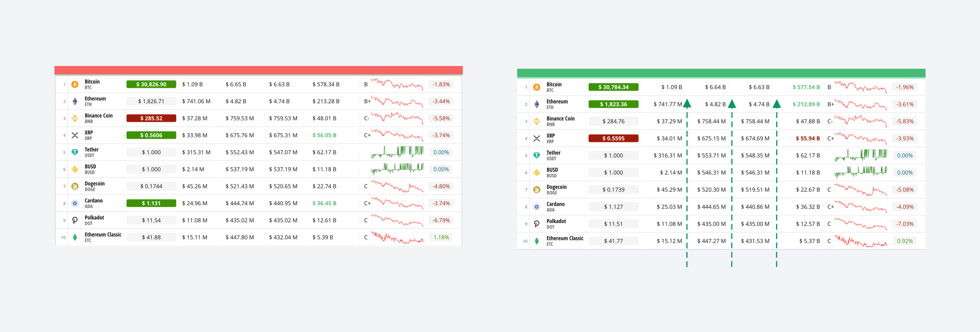The width and height of the screenshot is (980, 332).
Task: Click Tether green sparkline in left table
Action: [397, 152]
